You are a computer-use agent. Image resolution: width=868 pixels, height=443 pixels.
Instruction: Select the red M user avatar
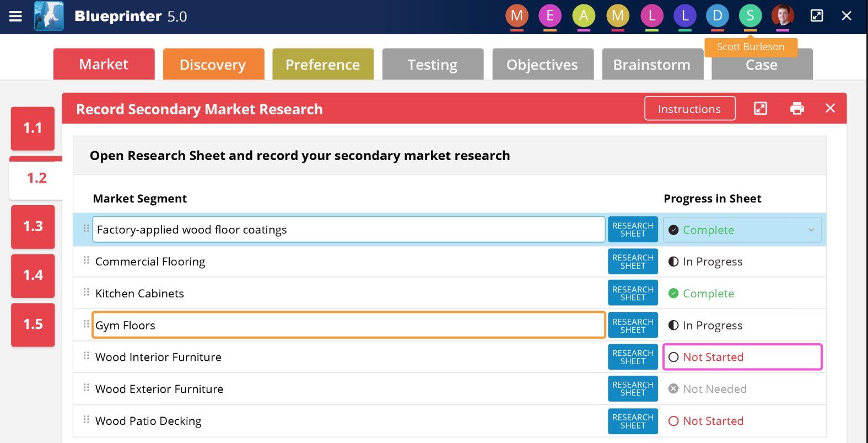coord(517,16)
